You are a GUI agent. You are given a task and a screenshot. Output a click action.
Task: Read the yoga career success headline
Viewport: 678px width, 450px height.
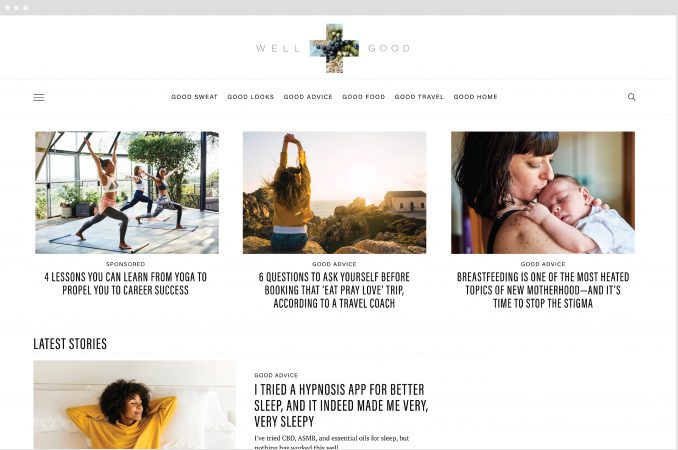[x=125, y=284]
